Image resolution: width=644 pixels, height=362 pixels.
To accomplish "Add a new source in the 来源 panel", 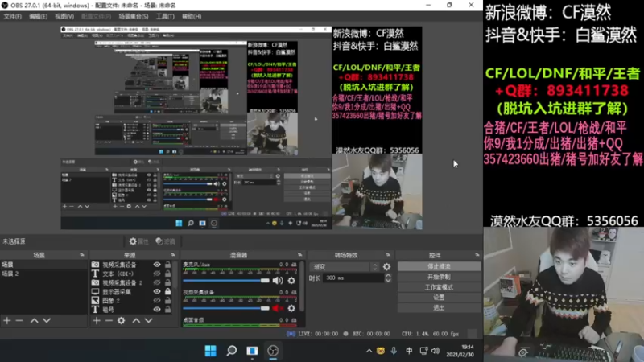I will point(97,320).
